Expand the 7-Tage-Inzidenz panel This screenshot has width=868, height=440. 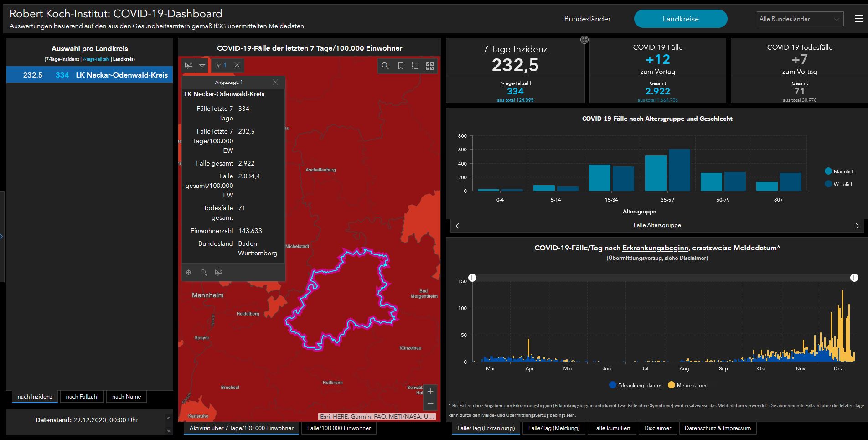[584, 40]
